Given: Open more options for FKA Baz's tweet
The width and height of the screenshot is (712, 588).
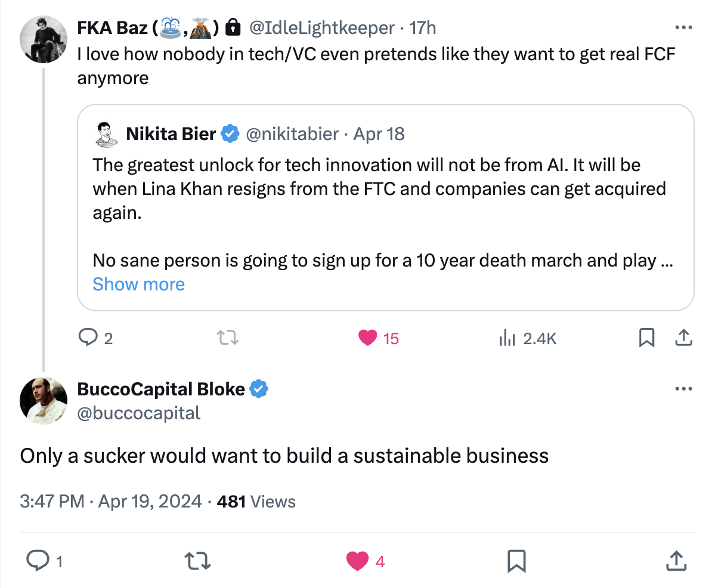Looking at the screenshot, I should click(683, 27).
